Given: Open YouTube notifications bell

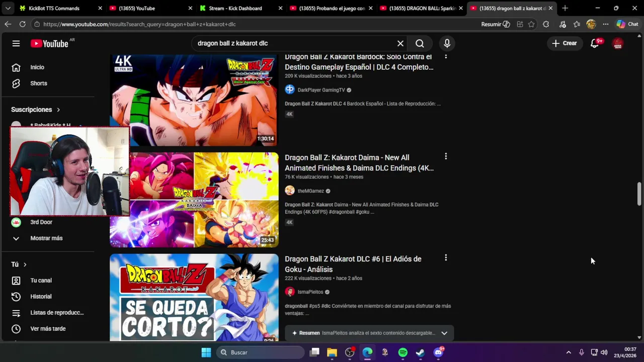Looking at the screenshot, I should point(595,43).
